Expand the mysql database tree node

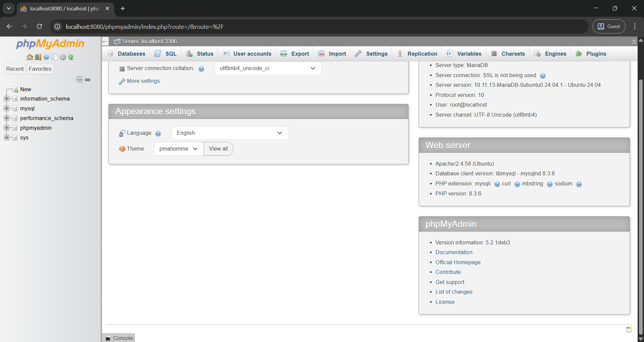[6, 108]
